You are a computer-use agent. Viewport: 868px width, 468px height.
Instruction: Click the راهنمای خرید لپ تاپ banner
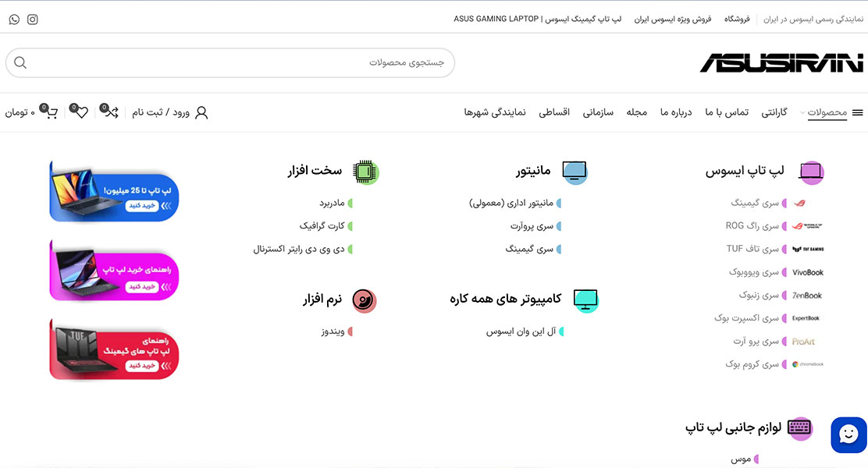pos(114,271)
